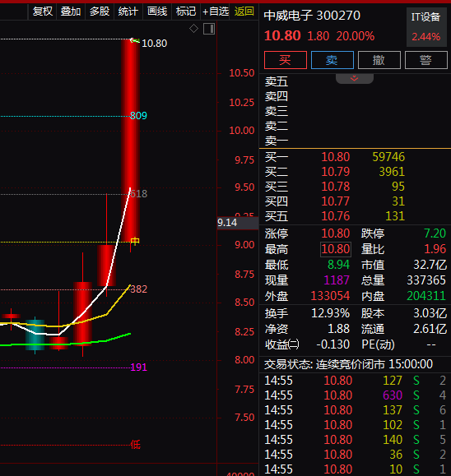Image resolution: width=451 pixels, height=476 pixels.
Task: Click the 返回 return link
Action: tap(244, 12)
